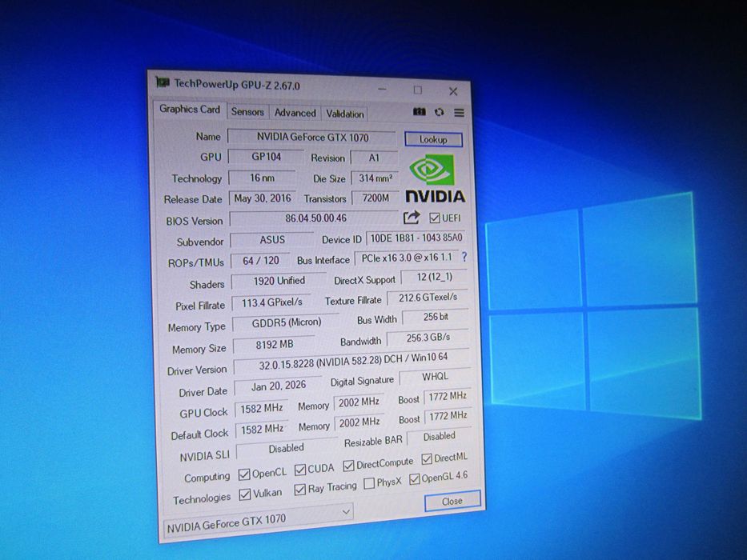Viewport: 747px width, 560px height.
Task: Click the Transistors value 7200M
Action: [376, 198]
